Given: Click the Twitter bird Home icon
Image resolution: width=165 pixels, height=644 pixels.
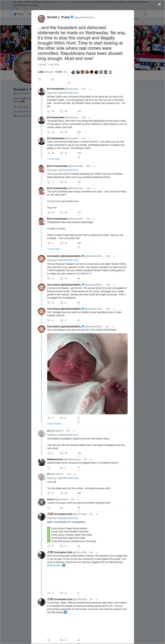Looking at the screenshot, I should tap(15, 14).
